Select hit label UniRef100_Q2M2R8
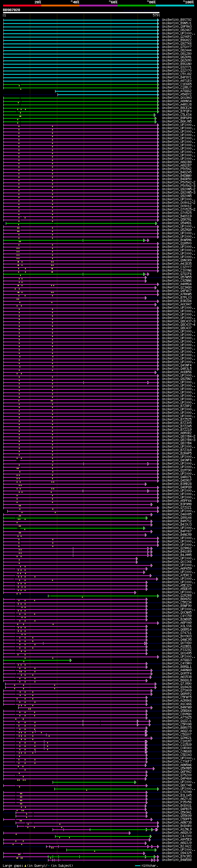The image size is (197, 868). pos(177,596)
